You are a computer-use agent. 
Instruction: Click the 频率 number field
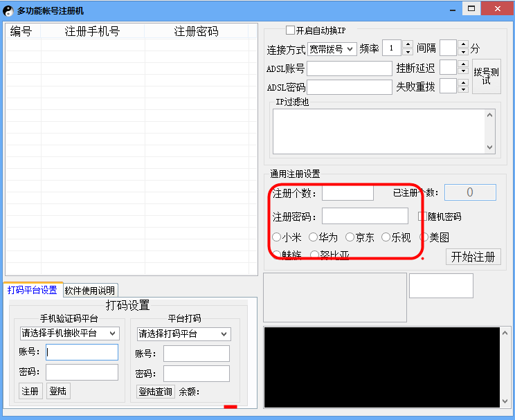coord(392,48)
